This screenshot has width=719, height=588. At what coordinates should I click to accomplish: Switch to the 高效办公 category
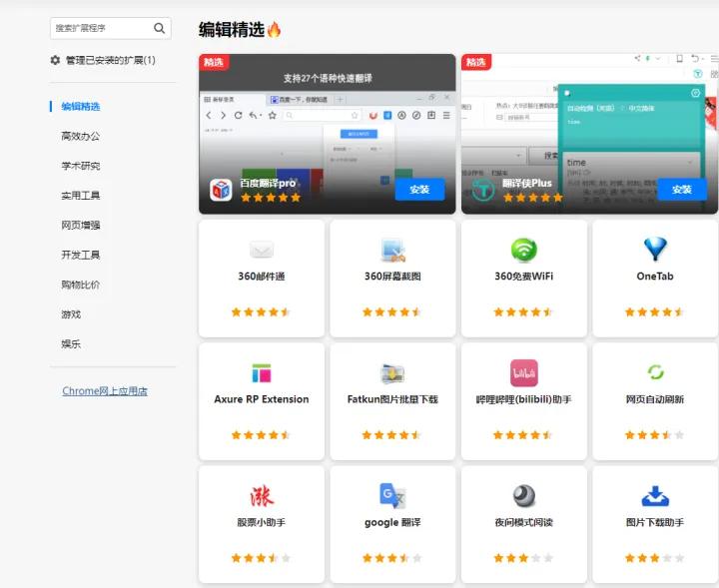pyautogui.click(x=81, y=136)
